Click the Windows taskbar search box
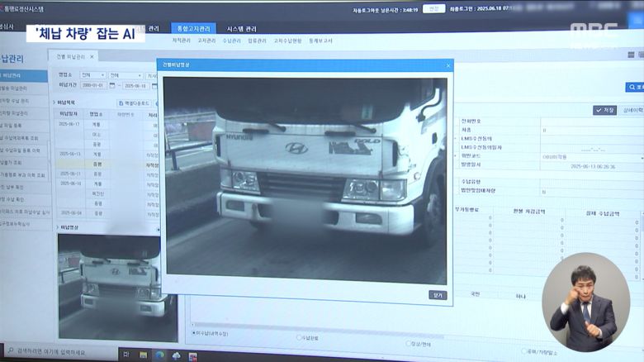This screenshot has height=362, width=644. point(59,352)
